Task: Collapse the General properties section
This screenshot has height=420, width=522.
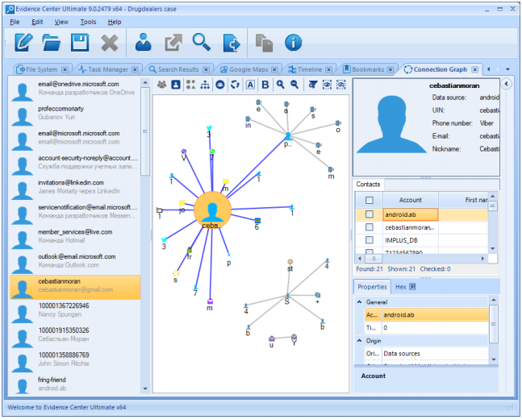Action: pos(360,302)
